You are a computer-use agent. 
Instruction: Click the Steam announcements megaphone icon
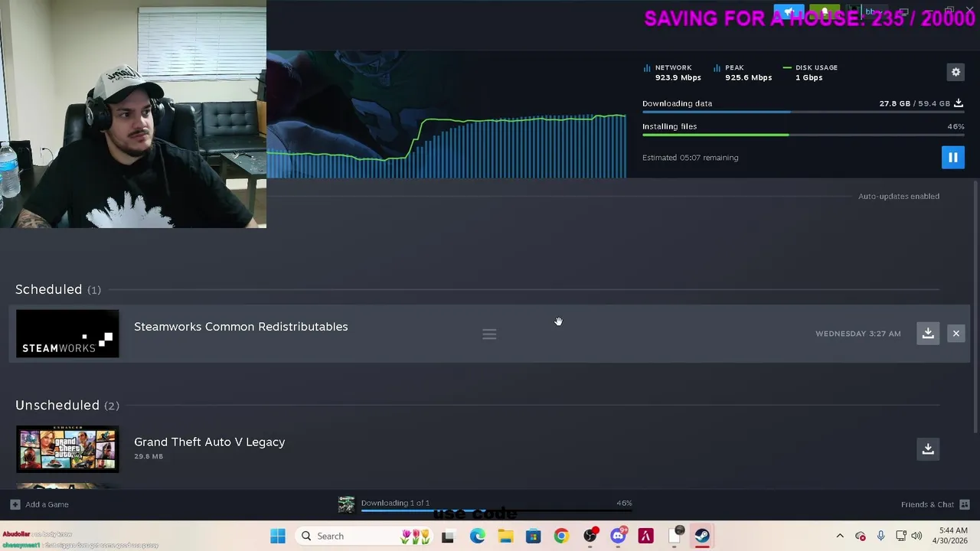[789, 12]
